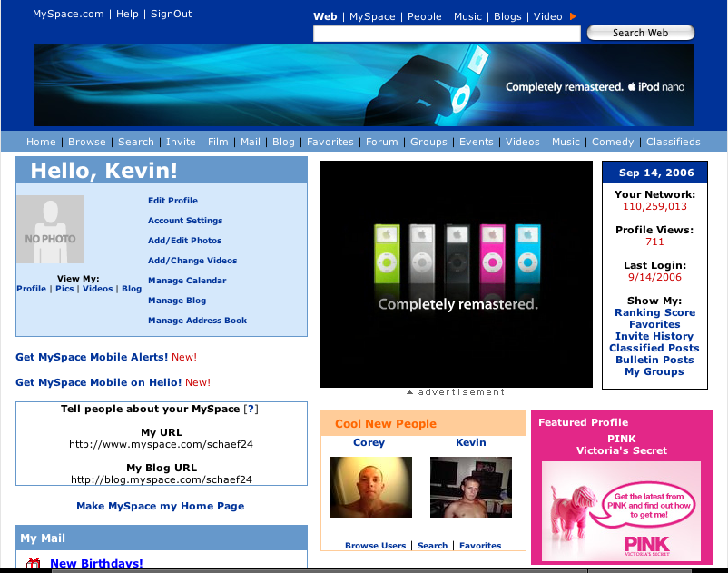Viewport: 728px width, 573px height.
Task: View my Blog link under photo
Action: click(132, 289)
